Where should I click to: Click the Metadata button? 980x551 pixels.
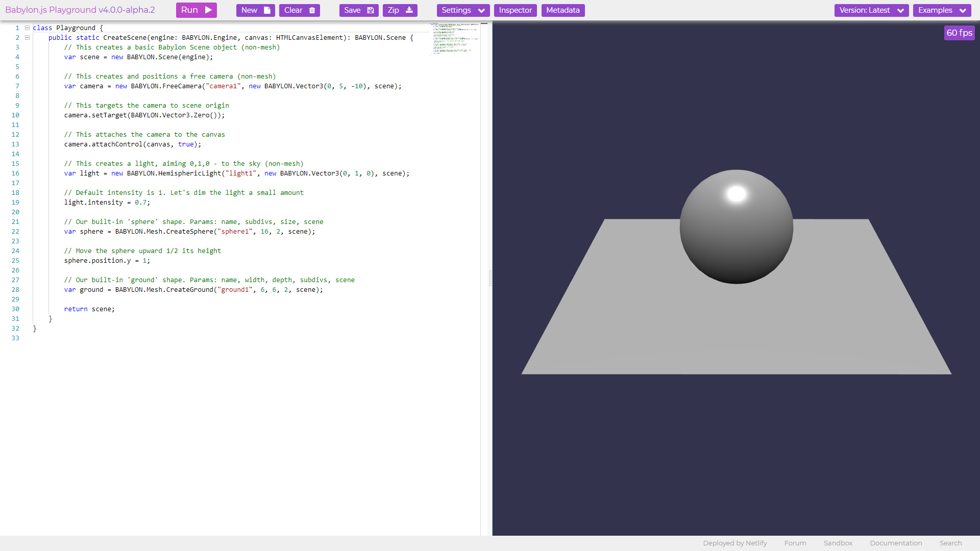(562, 10)
